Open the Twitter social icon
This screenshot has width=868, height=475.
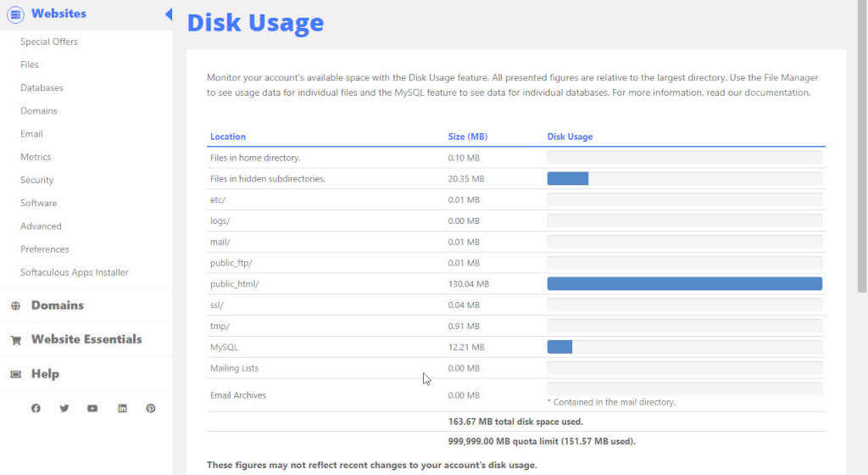64,408
